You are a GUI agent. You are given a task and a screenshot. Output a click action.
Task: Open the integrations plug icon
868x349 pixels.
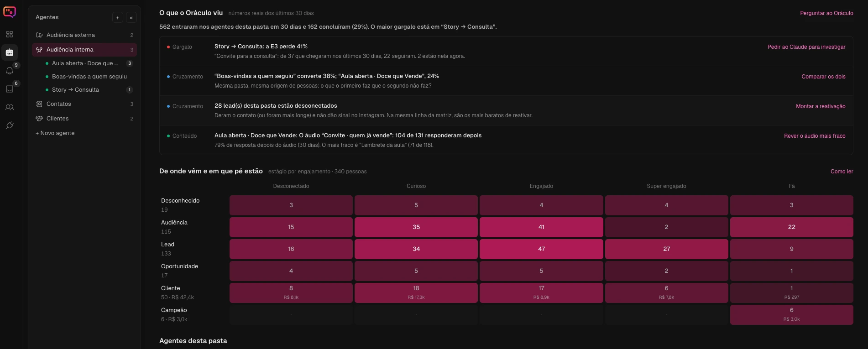pyautogui.click(x=10, y=125)
